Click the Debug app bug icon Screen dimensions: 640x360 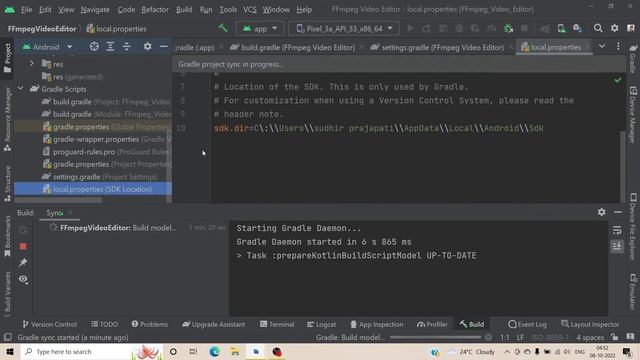(x=459, y=28)
